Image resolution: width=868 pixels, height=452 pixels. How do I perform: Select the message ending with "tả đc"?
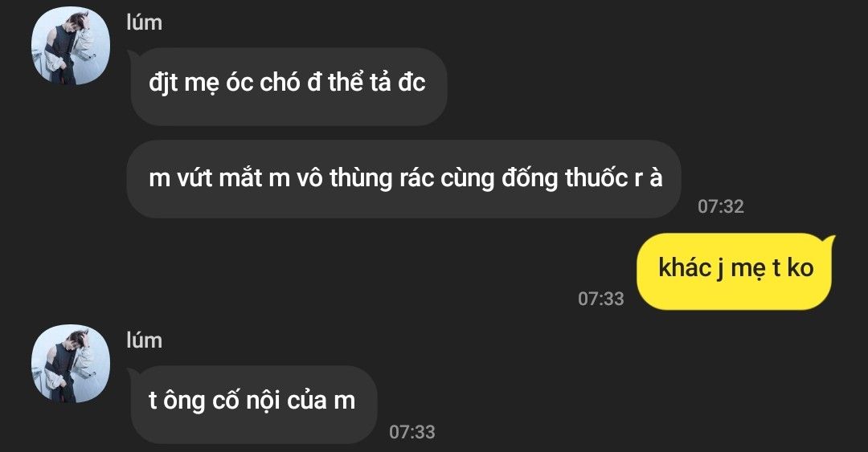[x=287, y=87]
